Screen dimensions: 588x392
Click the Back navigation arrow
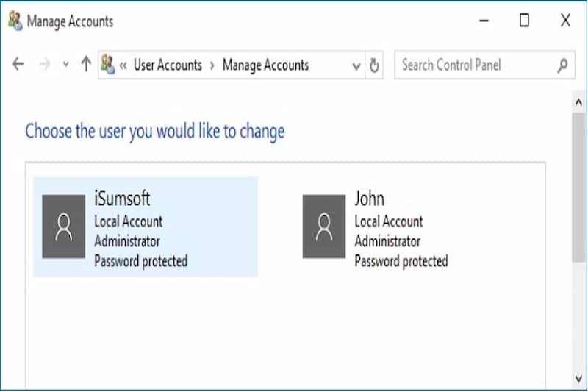tap(18, 65)
